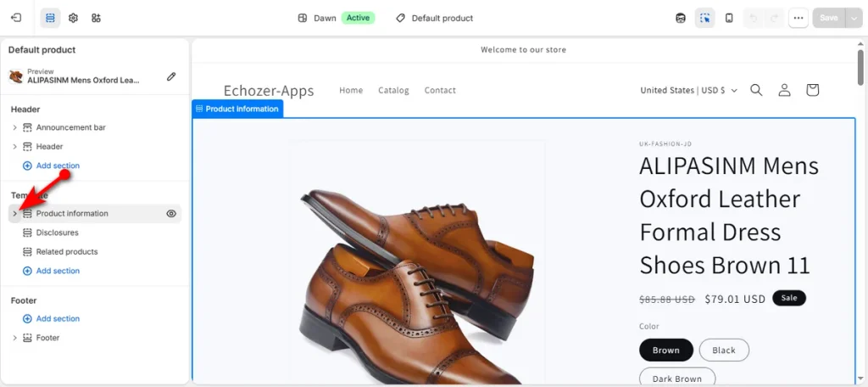The width and height of the screenshot is (868, 387).
Task: Click the Product information label tab
Action: pos(237,109)
